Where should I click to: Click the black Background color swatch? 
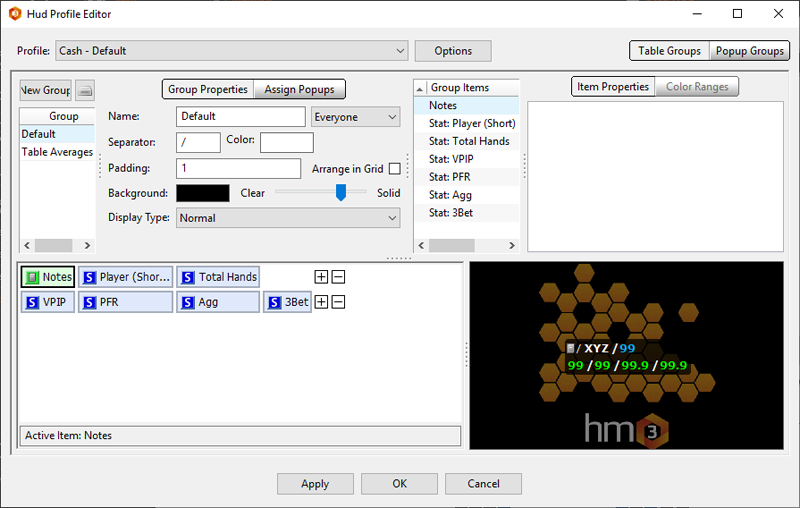tap(203, 193)
